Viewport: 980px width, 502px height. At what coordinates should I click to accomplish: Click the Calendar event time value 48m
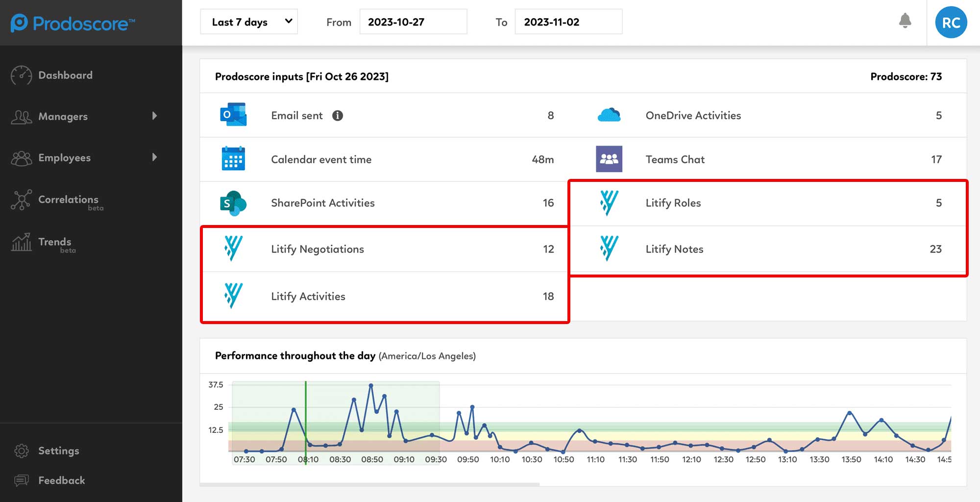(543, 159)
